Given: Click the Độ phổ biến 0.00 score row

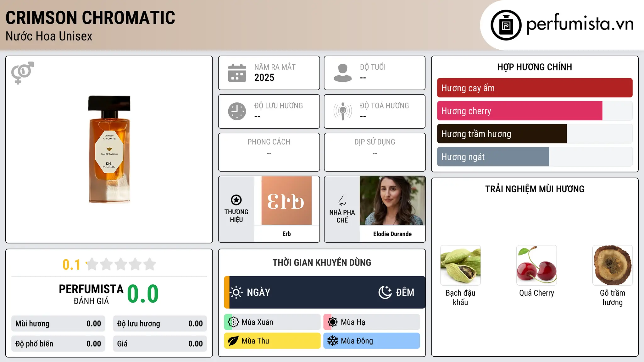Looking at the screenshot, I should [x=58, y=344].
